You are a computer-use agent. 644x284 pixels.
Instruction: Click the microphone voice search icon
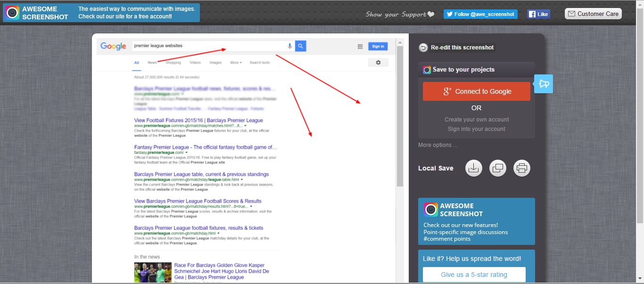click(290, 46)
